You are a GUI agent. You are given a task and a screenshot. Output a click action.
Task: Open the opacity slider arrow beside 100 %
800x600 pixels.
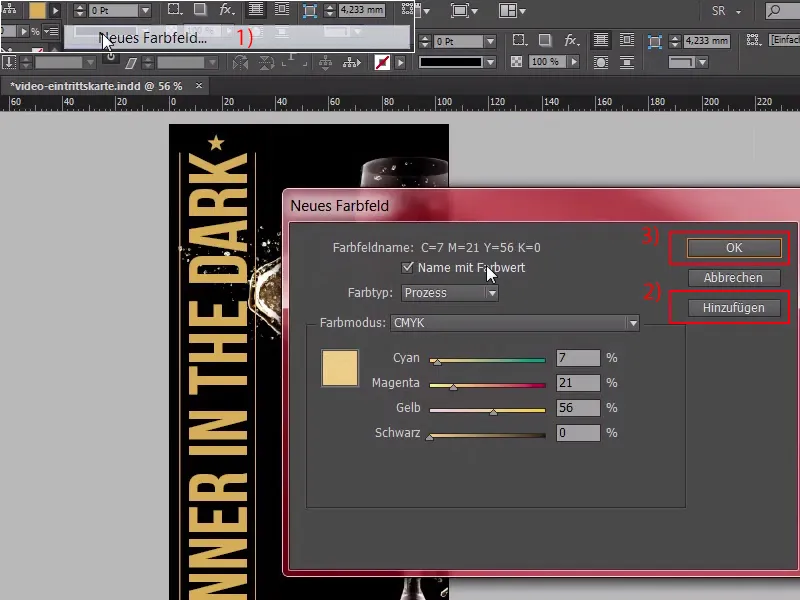(574, 62)
